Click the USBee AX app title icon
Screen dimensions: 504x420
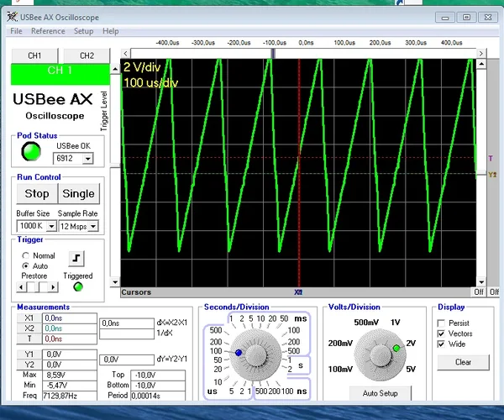(13, 17)
